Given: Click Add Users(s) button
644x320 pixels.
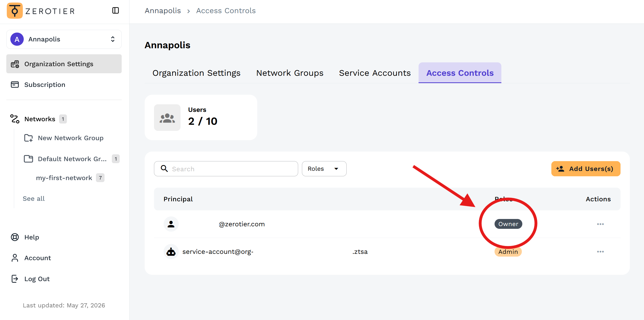Looking at the screenshot, I should coord(586,169).
